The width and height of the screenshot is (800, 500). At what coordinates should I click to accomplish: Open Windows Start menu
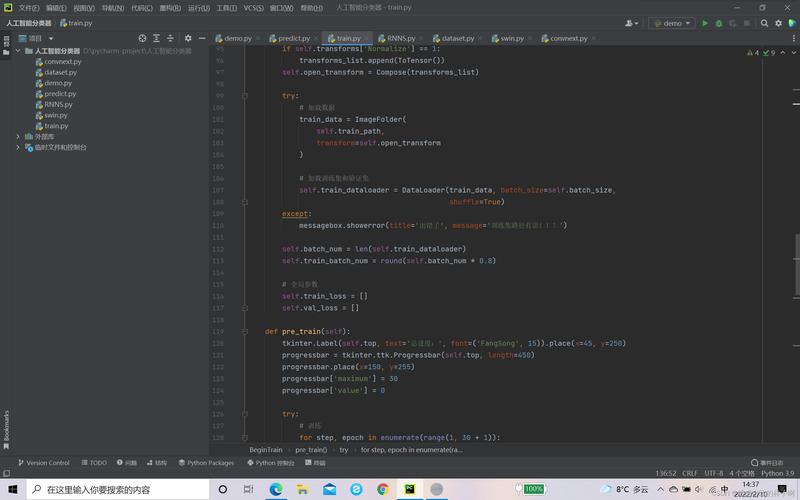tap(13, 489)
